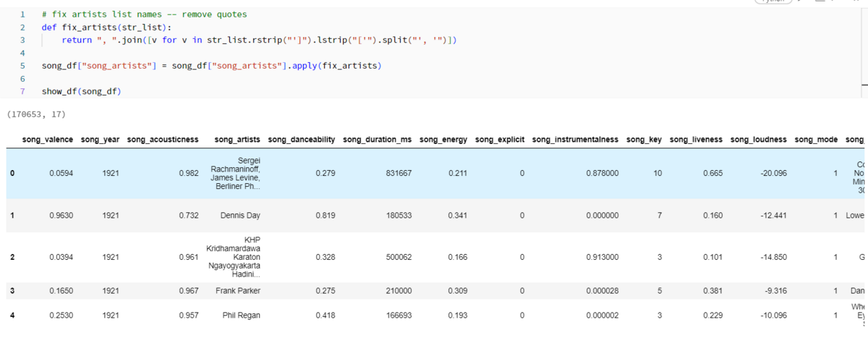
Task: Click the song_artists column header
Action: [237, 139]
